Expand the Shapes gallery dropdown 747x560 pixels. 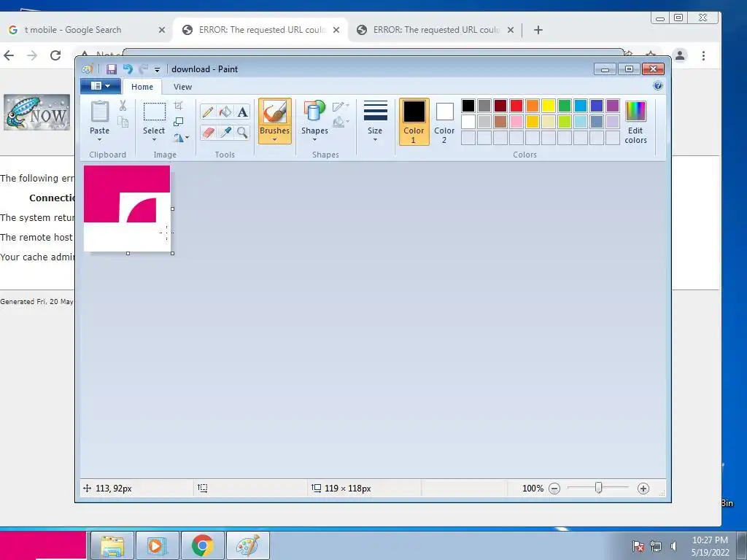(314, 139)
